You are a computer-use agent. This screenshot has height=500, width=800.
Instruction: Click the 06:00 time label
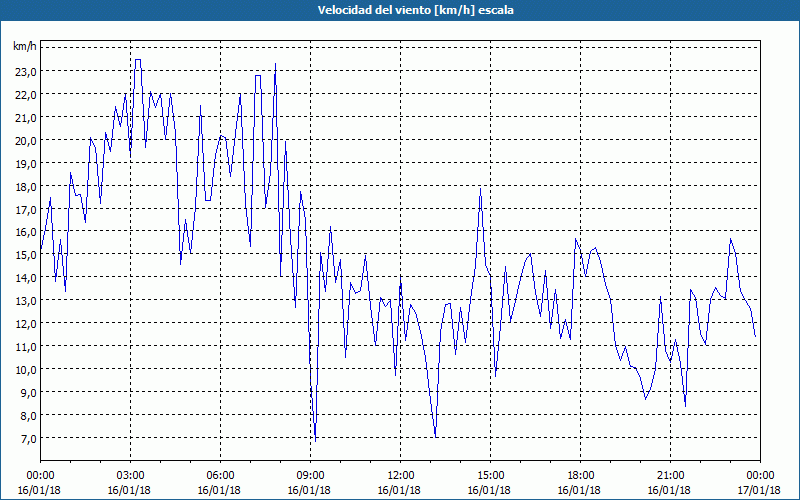pyautogui.click(x=220, y=476)
